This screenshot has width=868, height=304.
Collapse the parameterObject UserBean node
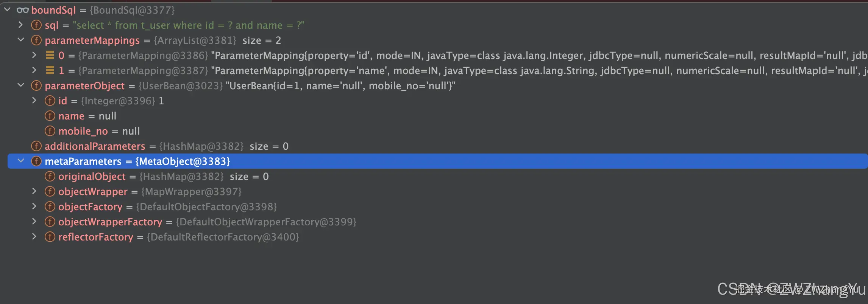[21, 85]
